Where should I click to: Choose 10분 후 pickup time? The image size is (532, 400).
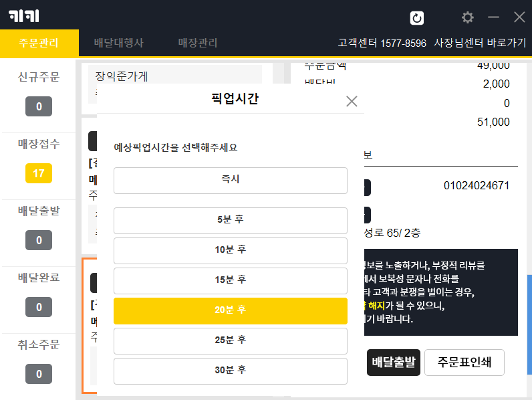pos(231,251)
